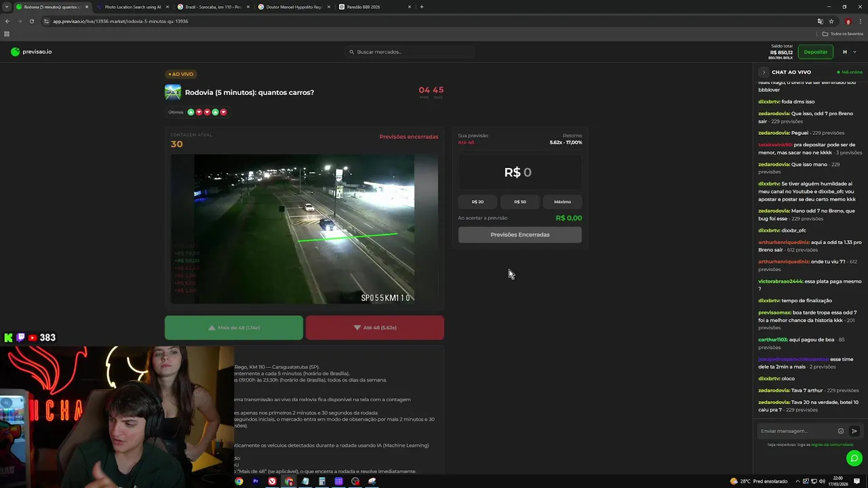Click the translate page icon
This screenshot has width=868, height=488.
click(821, 21)
